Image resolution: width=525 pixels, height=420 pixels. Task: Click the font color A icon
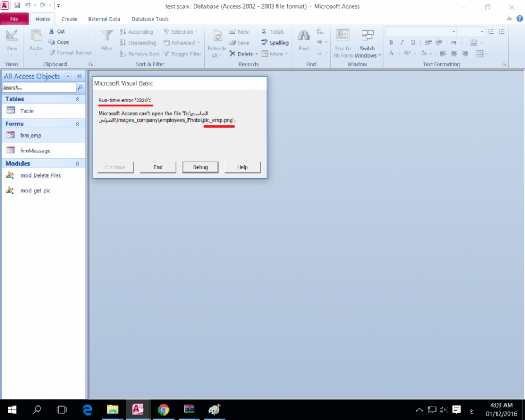click(391, 53)
